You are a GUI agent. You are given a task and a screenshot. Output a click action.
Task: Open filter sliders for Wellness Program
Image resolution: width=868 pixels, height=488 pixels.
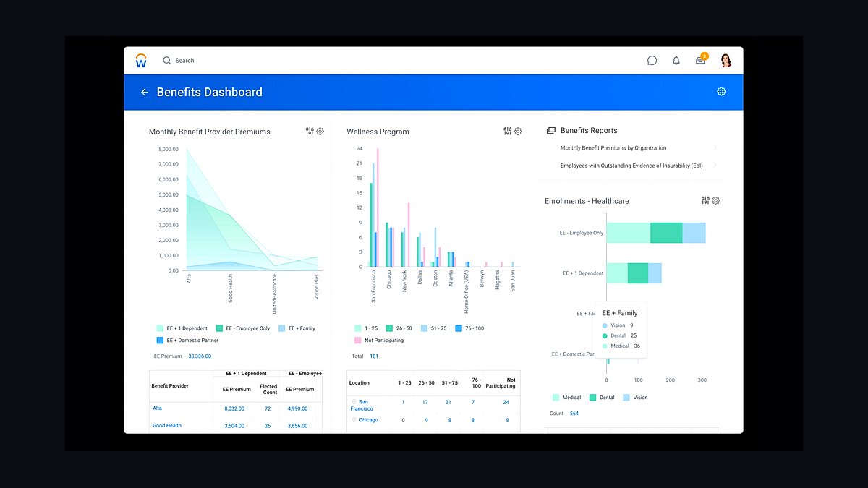point(507,132)
